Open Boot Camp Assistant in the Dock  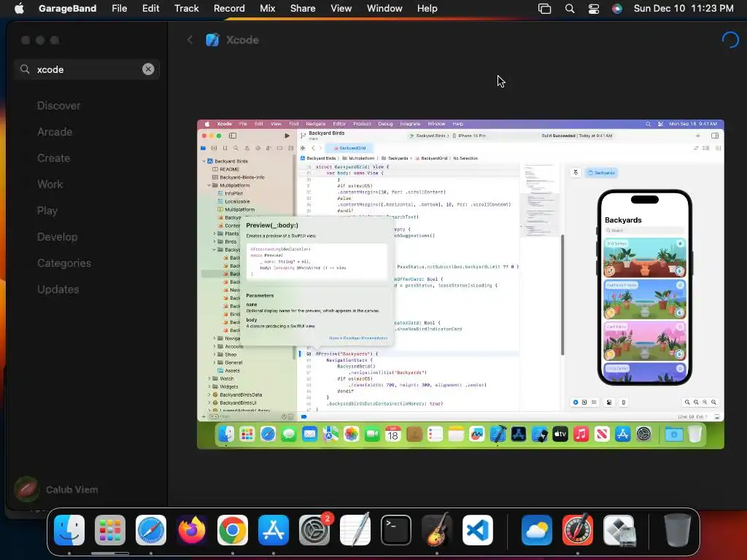[619, 530]
